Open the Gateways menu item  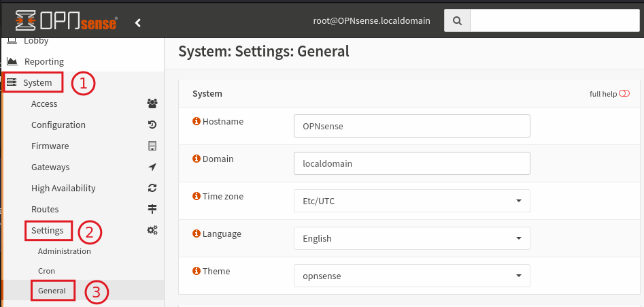pyautogui.click(x=50, y=167)
